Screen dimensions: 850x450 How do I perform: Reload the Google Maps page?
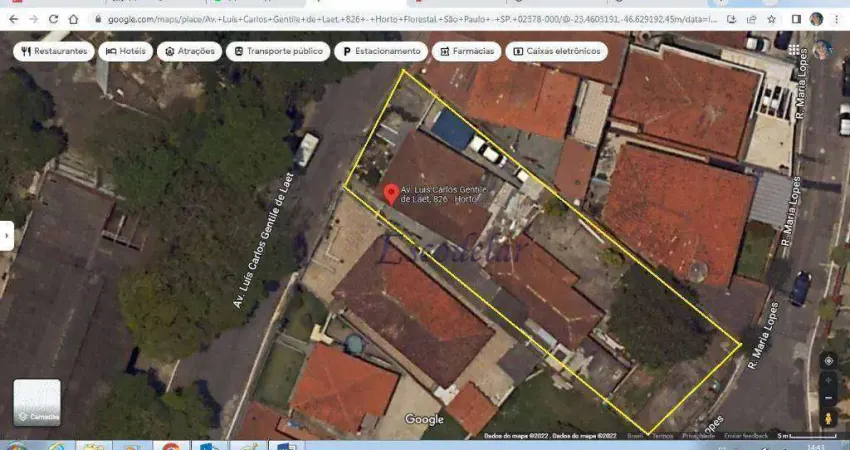click(53, 19)
